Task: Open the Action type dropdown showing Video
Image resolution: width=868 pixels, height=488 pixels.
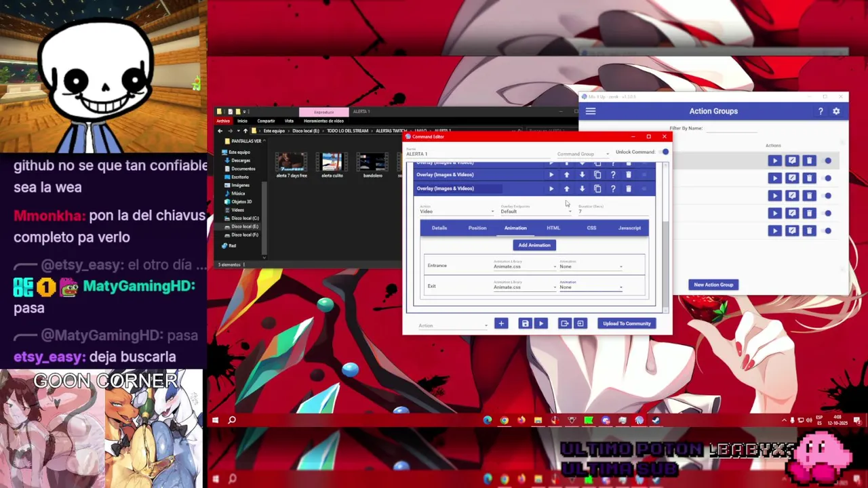Action: [x=457, y=211]
